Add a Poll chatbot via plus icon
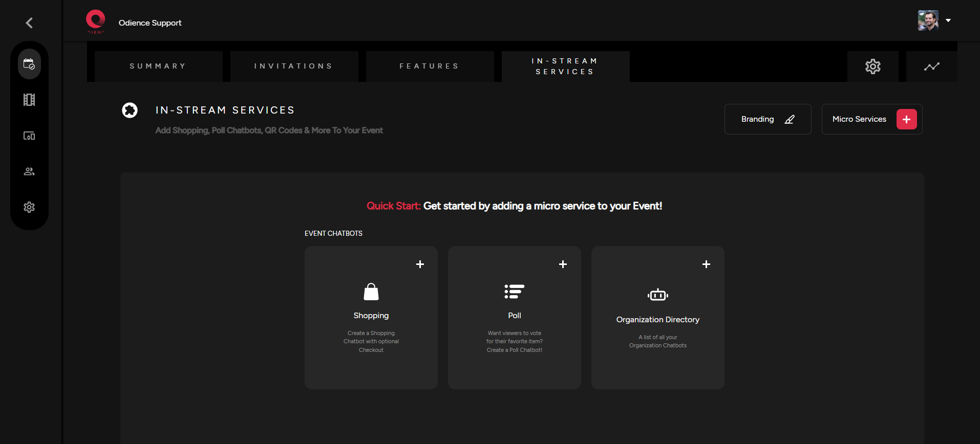 tap(563, 264)
